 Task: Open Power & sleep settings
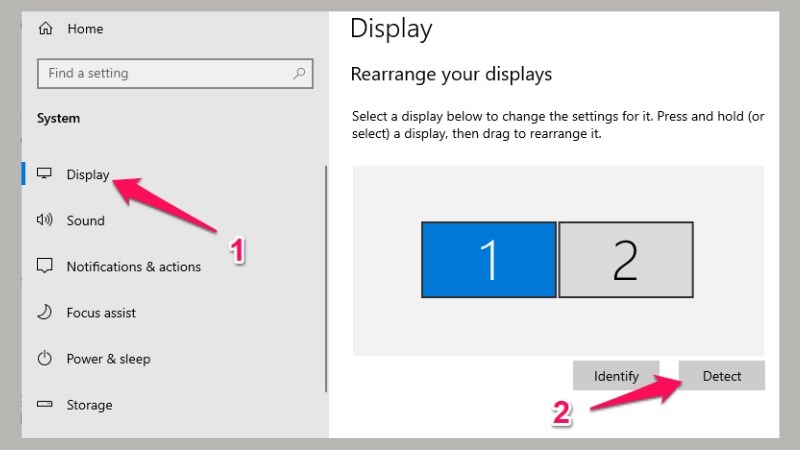coord(108,358)
